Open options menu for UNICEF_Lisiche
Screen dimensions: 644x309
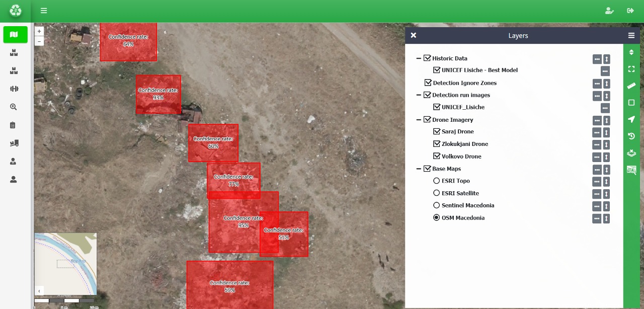(605, 108)
